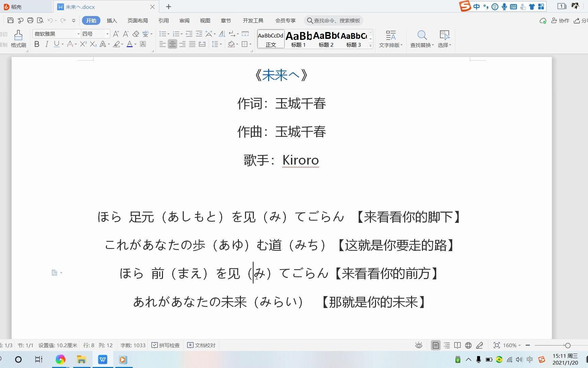Open the font color picker
The image size is (588, 368).
pos(135,44)
